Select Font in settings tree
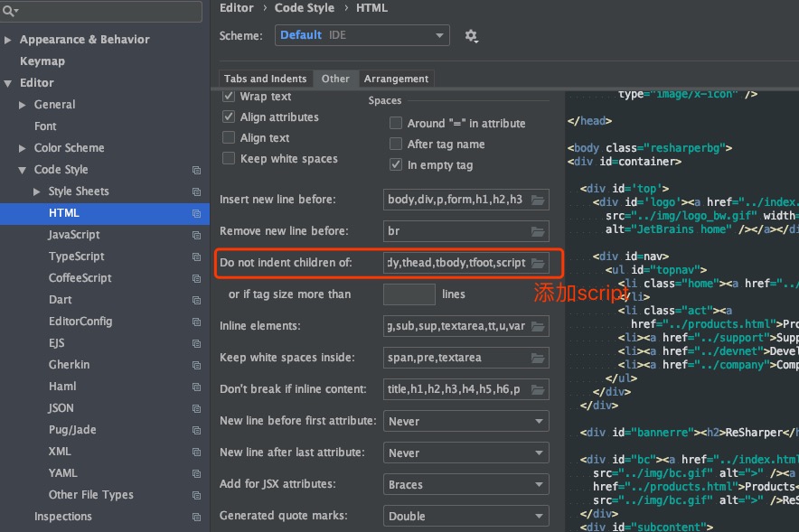799x532 pixels. [x=45, y=126]
